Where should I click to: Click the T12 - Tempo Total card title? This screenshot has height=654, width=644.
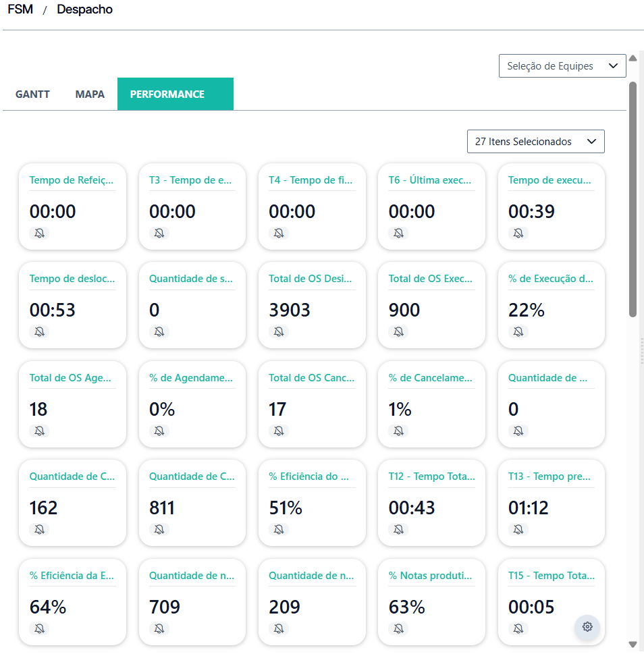pyautogui.click(x=431, y=476)
